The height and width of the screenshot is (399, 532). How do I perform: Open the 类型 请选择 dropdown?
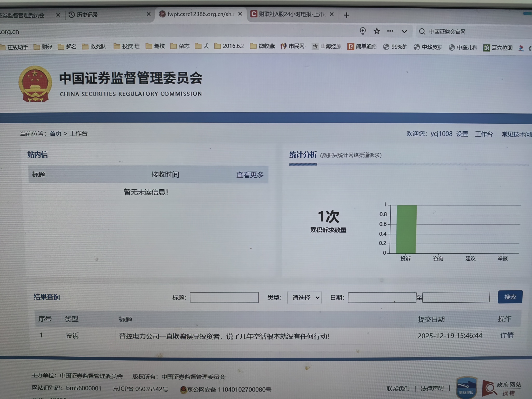click(x=304, y=297)
